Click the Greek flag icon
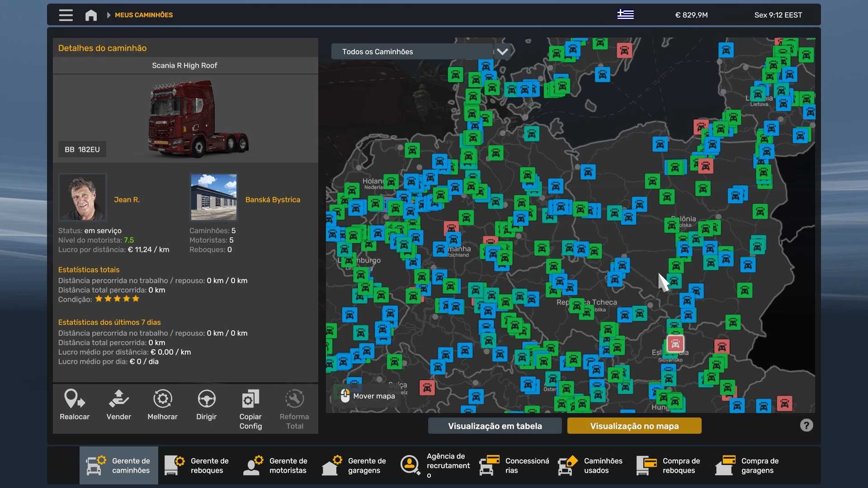The image size is (868, 488). 625,14
